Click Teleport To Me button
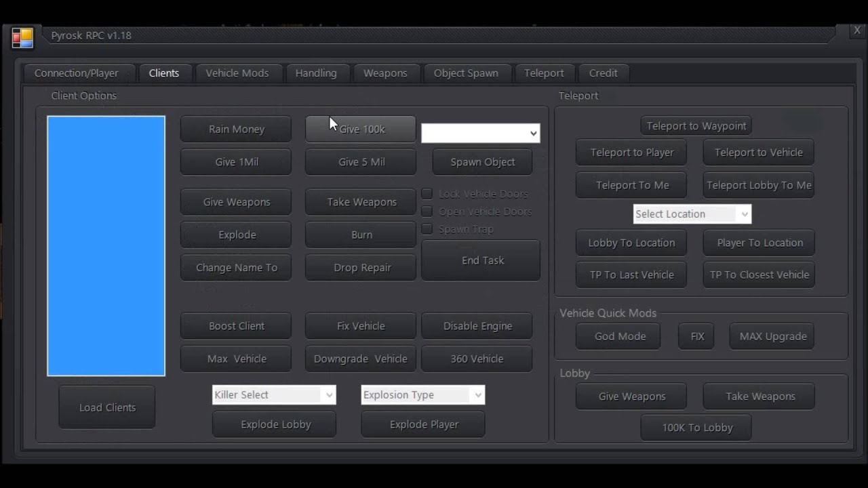 pyautogui.click(x=631, y=185)
